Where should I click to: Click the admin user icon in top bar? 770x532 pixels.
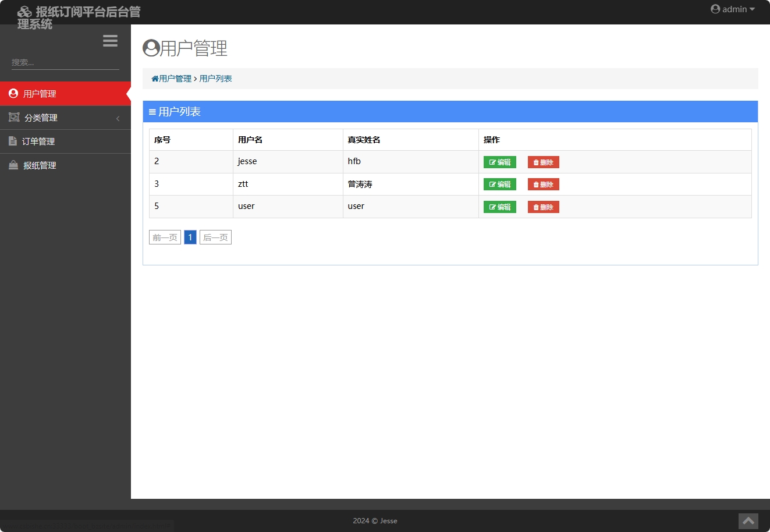[x=715, y=9]
